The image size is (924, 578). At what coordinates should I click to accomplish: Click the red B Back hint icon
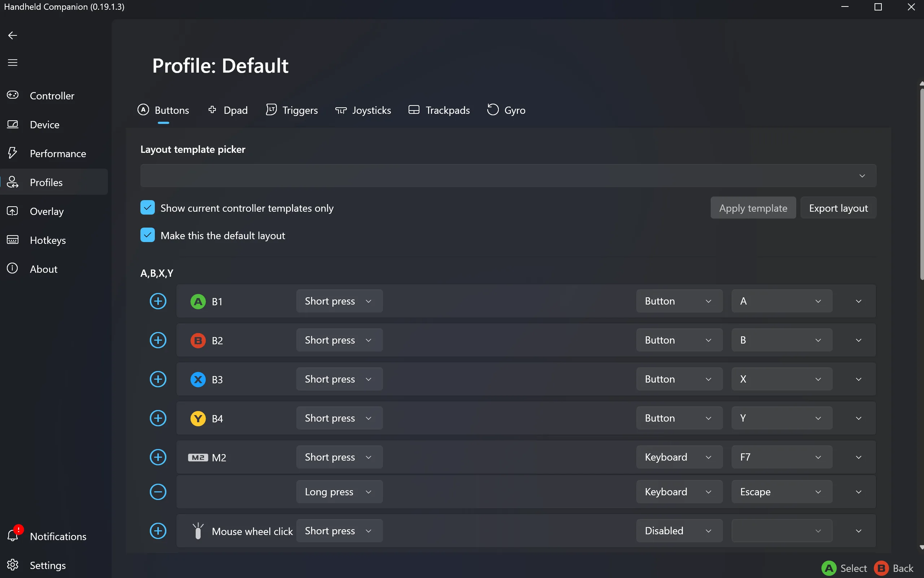pyautogui.click(x=882, y=569)
